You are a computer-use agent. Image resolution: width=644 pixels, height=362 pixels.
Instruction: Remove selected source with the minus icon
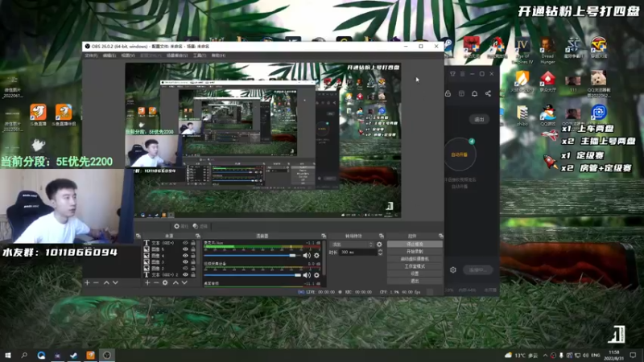point(156,282)
